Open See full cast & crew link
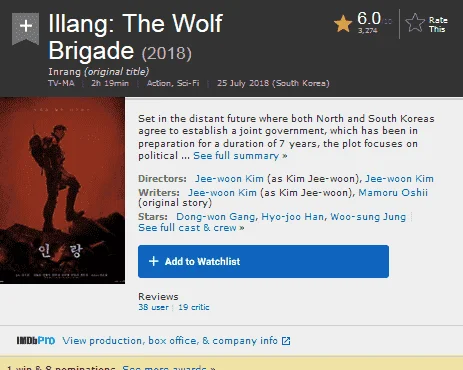Screen dimensions: 463x370 coord(191,228)
